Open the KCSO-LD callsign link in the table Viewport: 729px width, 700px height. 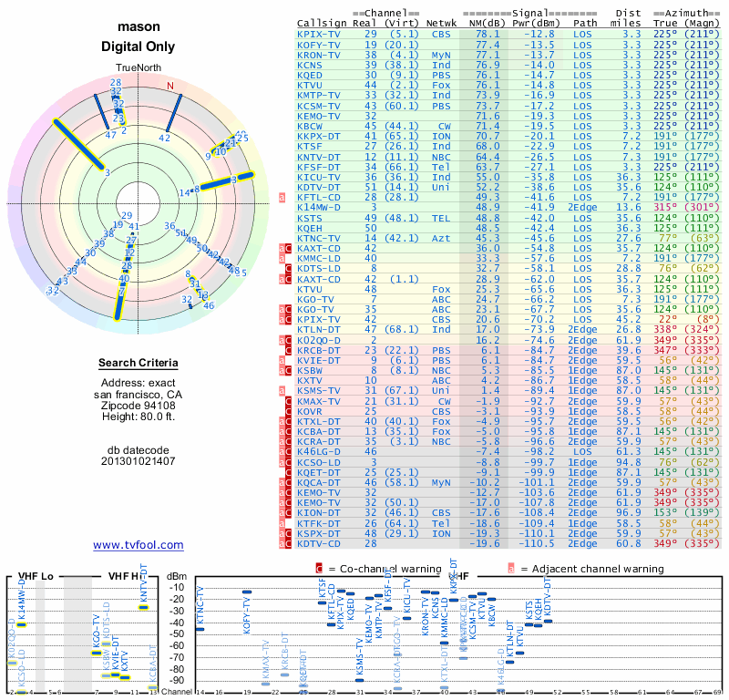[318, 462]
